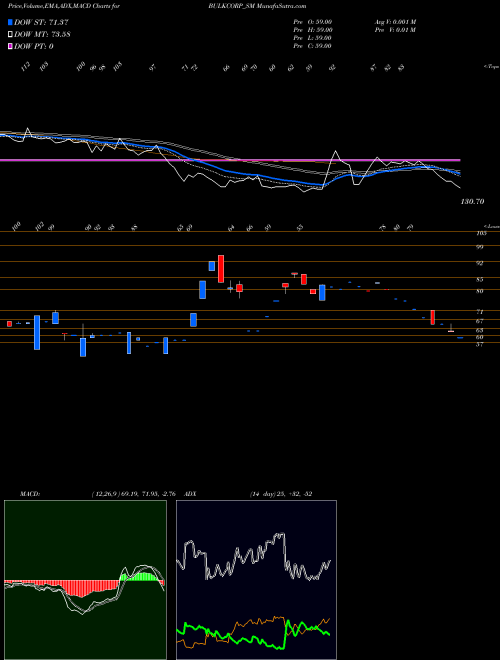
Task: Click the 63 price axis label
Action: tap(479, 330)
